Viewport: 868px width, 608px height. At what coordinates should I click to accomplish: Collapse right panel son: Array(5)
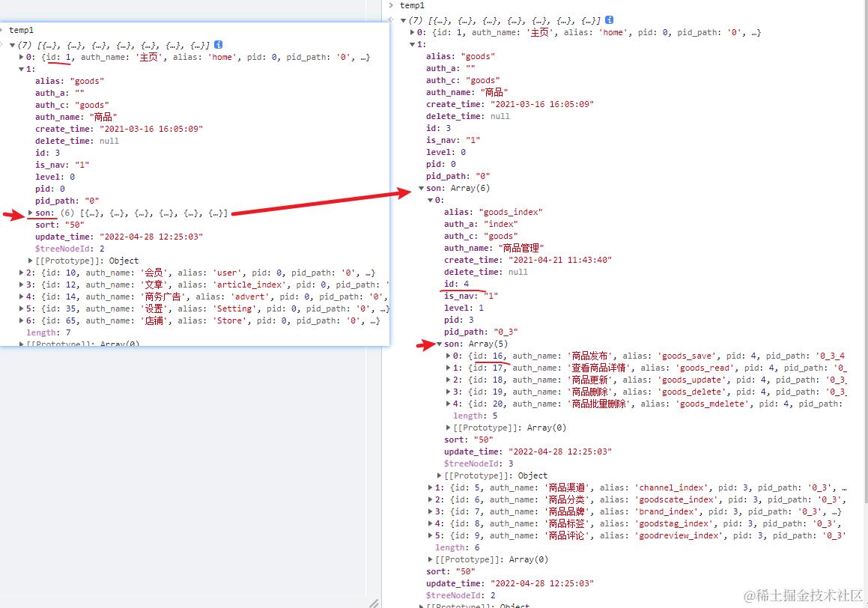pyautogui.click(x=440, y=344)
